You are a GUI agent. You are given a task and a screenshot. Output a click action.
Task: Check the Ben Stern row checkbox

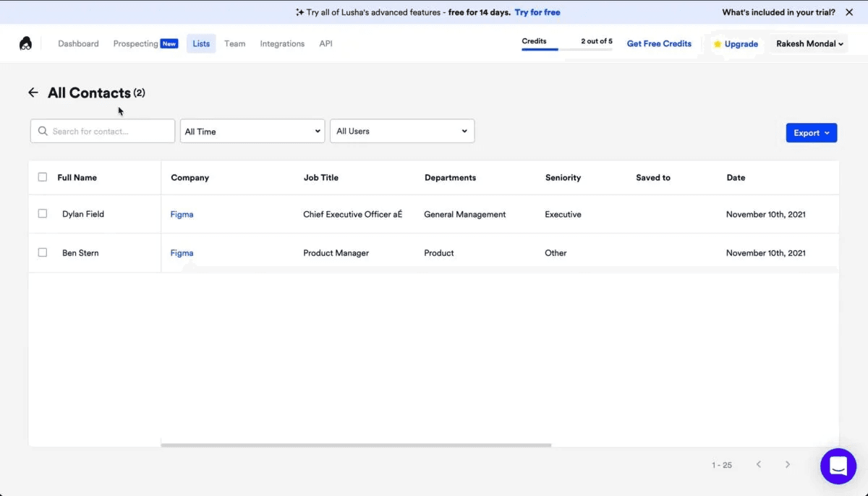coord(43,252)
